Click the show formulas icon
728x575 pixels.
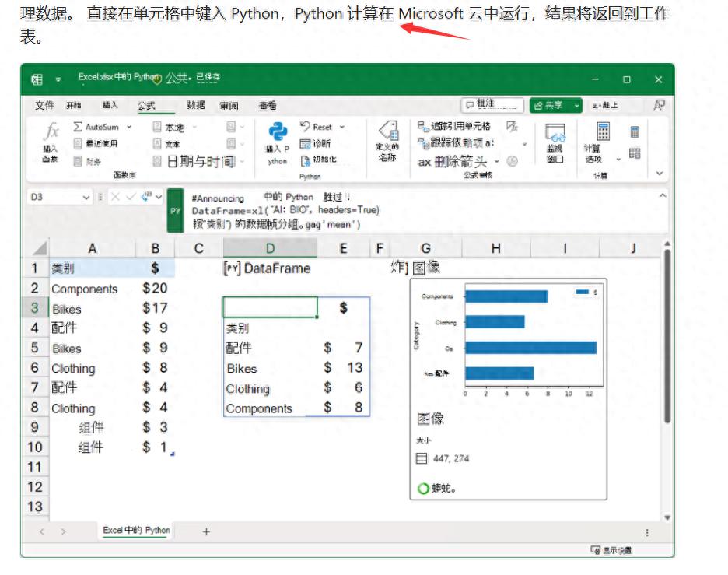pyautogui.click(x=512, y=126)
